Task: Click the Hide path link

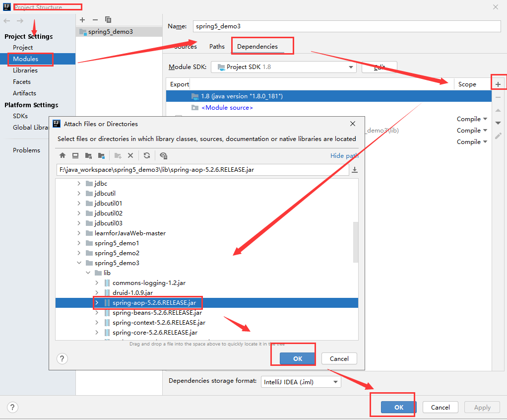Action: coord(344,156)
